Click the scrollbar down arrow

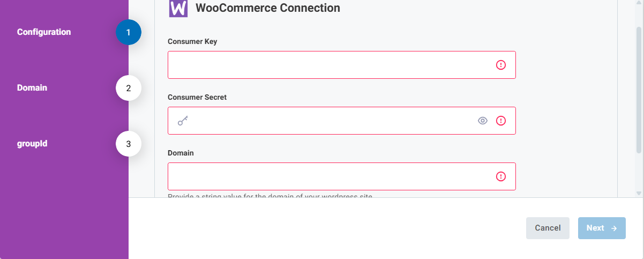click(639, 193)
